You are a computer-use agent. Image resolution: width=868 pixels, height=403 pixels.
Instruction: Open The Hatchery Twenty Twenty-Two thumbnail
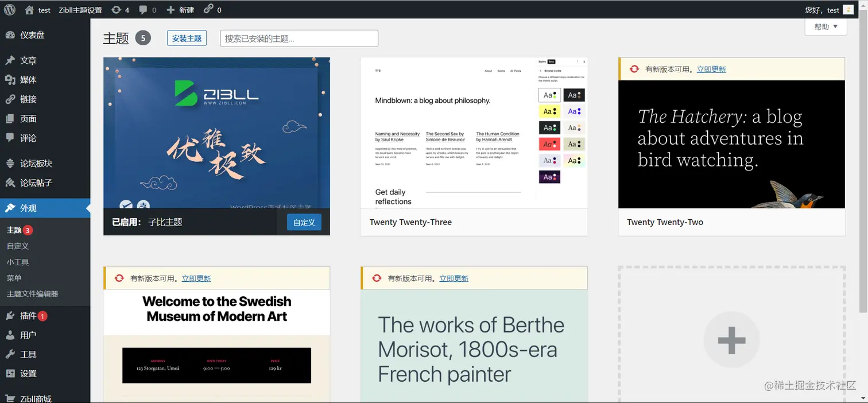tap(731, 144)
